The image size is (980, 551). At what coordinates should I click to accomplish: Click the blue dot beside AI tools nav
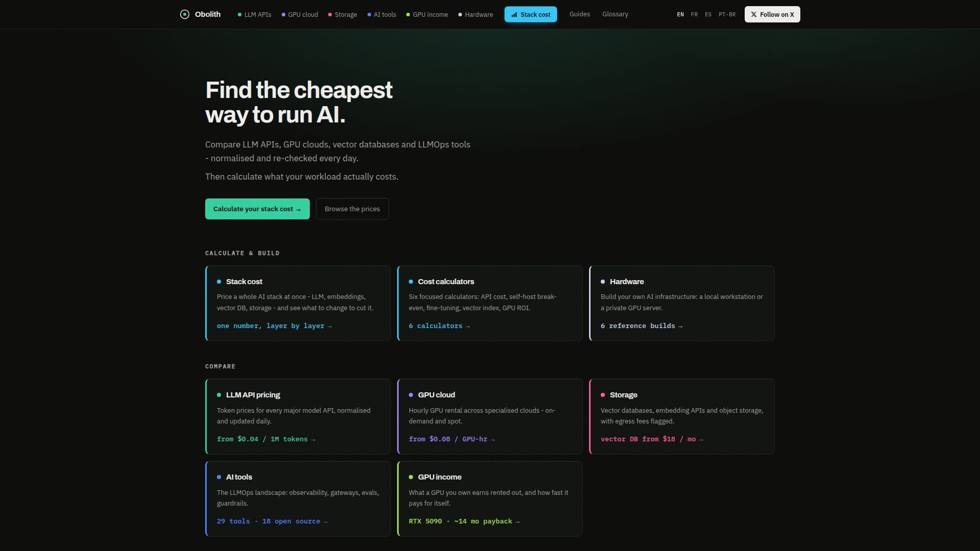point(369,15)
